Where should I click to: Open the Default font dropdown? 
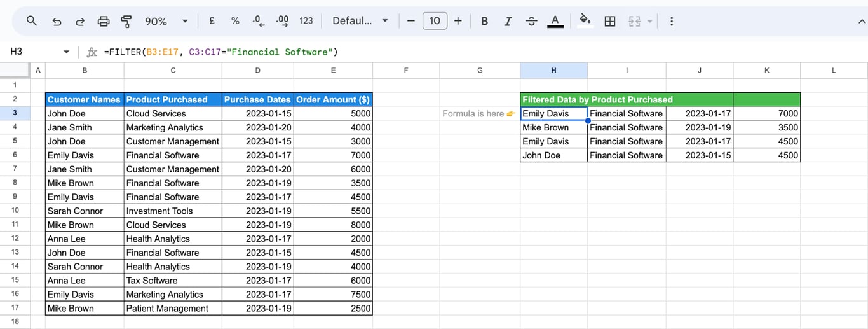[360, 21]
